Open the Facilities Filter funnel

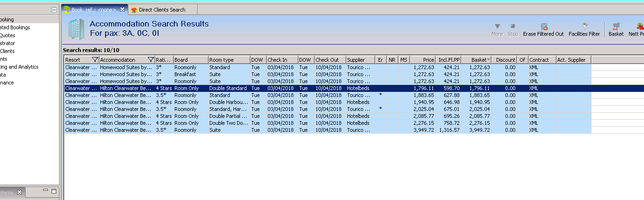point(584,26)
